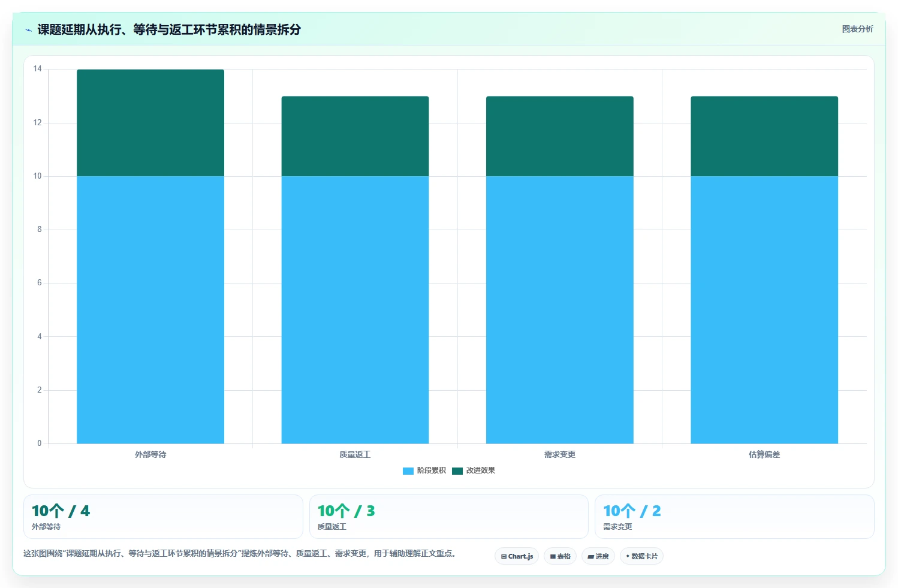Toggle the 阶段累积 legend entry
The width and height of the screenshot is (898, 588).
tap(424, 471)
